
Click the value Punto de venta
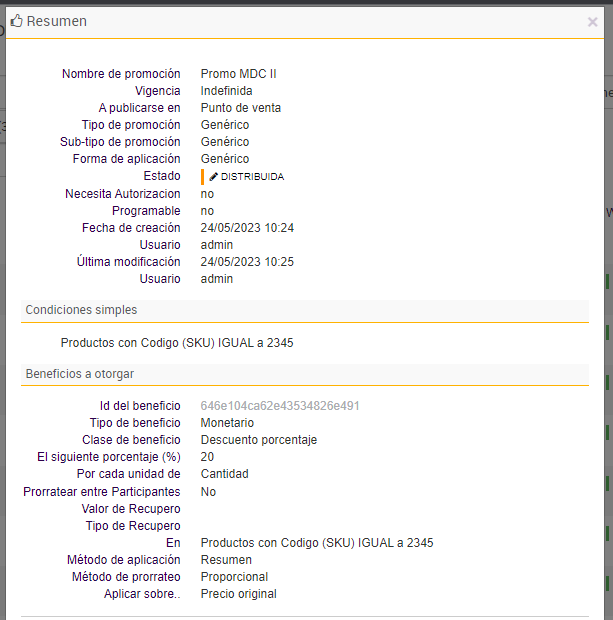coord(240,108)
